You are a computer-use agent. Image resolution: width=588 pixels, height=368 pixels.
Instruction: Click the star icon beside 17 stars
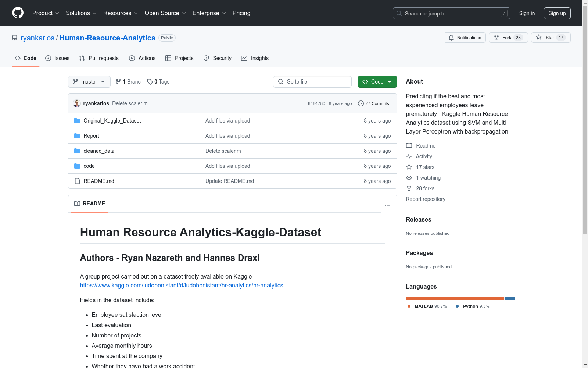click(x=409, y=167)
